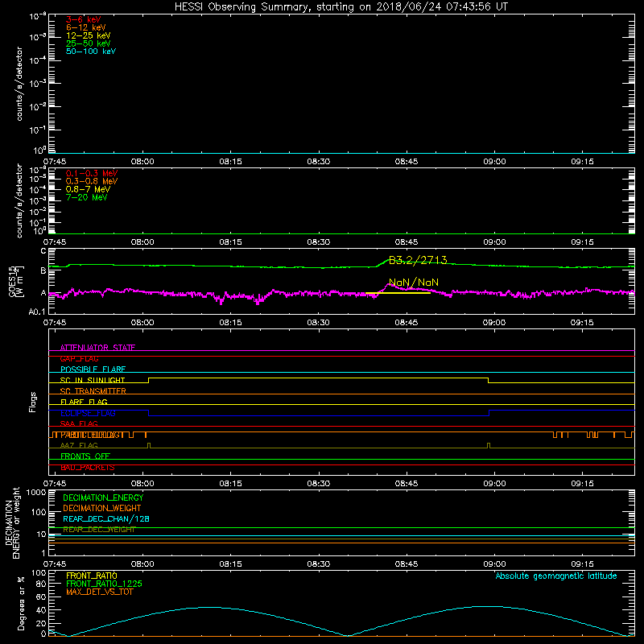The width and height of the screenshot is (644, 644).
Task: Select the FRONTS_OFF flag label
Action: pos(85,456)
